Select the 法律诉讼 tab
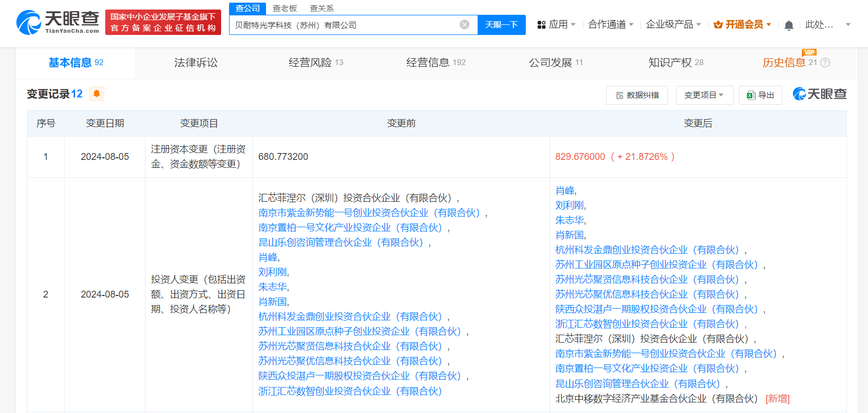Image resolution: width=868 pixels, height=413 pixels. (196, 62)
